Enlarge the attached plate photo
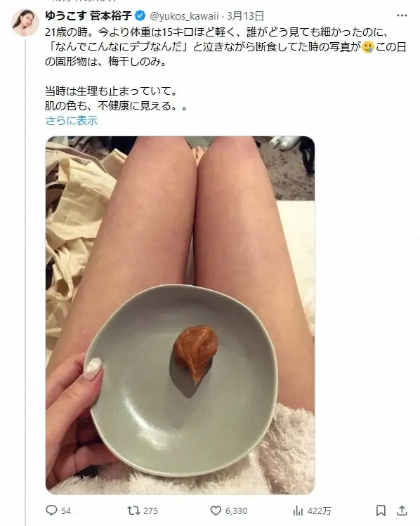Screen dimensions: 420x526 [x=180, y=315]
